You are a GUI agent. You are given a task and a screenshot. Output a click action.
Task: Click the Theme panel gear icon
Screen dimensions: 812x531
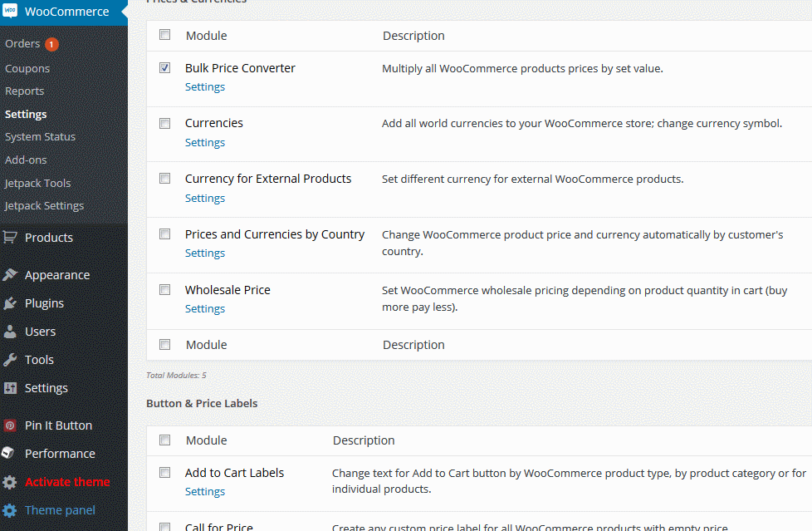(x=10, y=510)
